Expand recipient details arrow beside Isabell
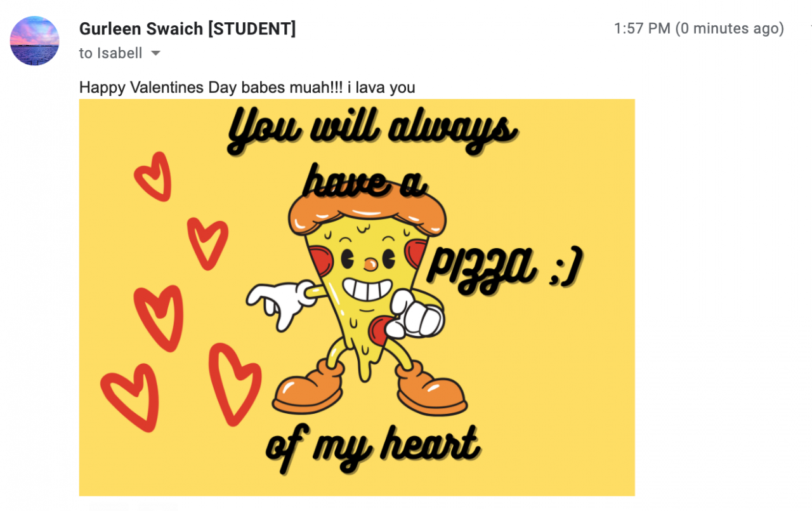 pyautogui.click(x=155, y=53)
